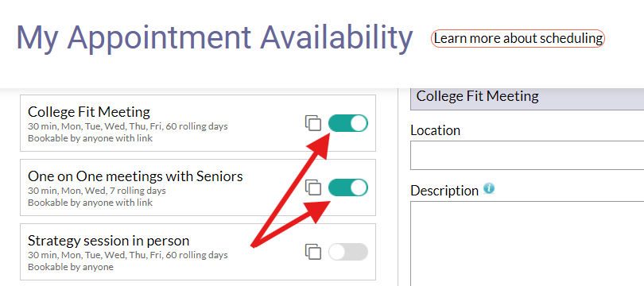
Task: Select the College Fit Meeting list title
Action: [89, 111]
